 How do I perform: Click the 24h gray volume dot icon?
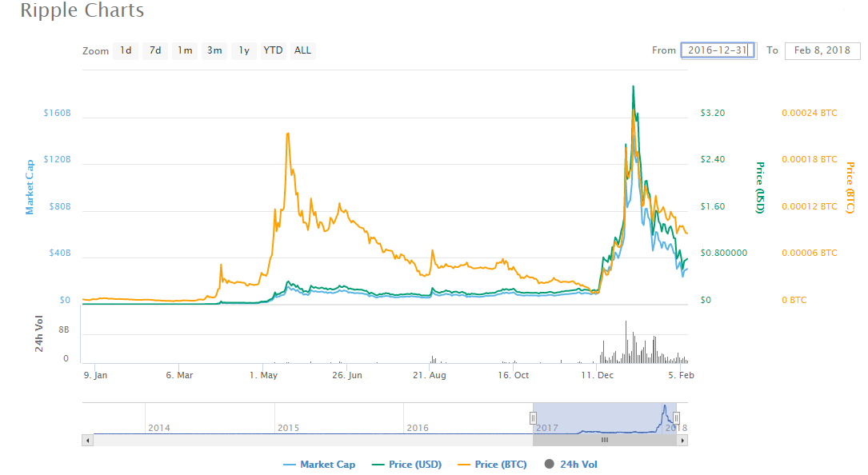(x=549, y=464)
